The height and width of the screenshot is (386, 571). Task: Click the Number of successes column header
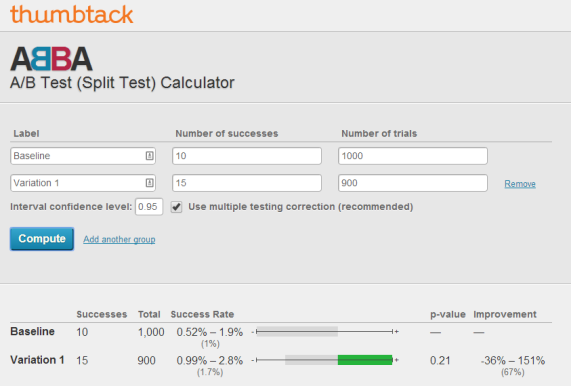[227, 134]
